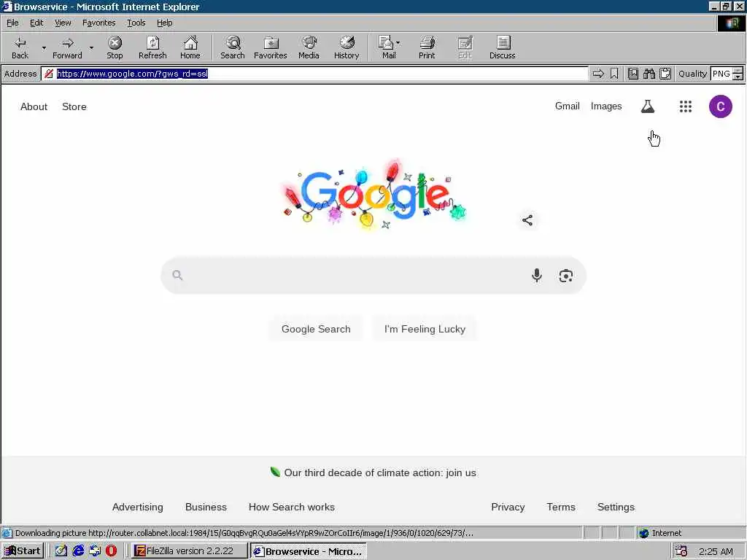This screenshot has height=560, width=747.
Task: Go to the Home page
Action: coord(190,47)
